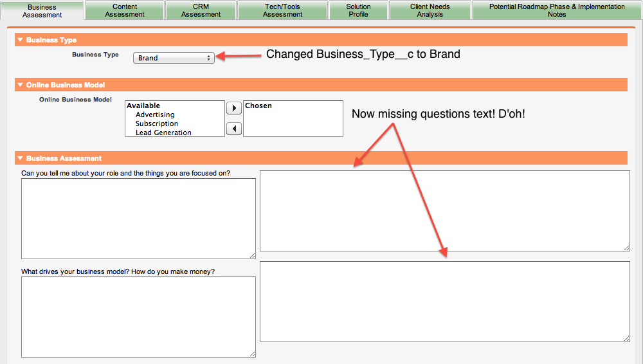Open the CRM Assessment tab
This screenshot has width=643, height=364.
pos(201,10)
